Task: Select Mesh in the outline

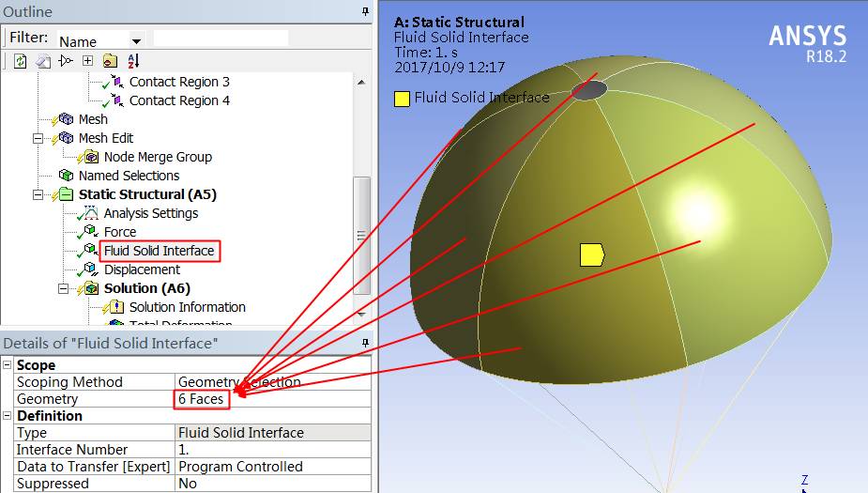Action: [x=93, y=119]
